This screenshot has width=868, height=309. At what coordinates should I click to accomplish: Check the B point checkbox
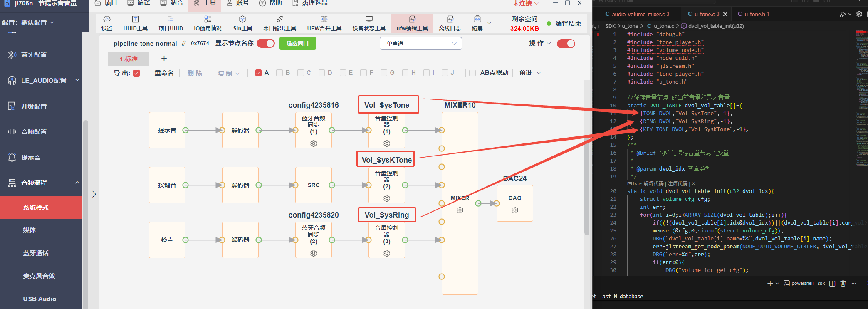point(279,73)
